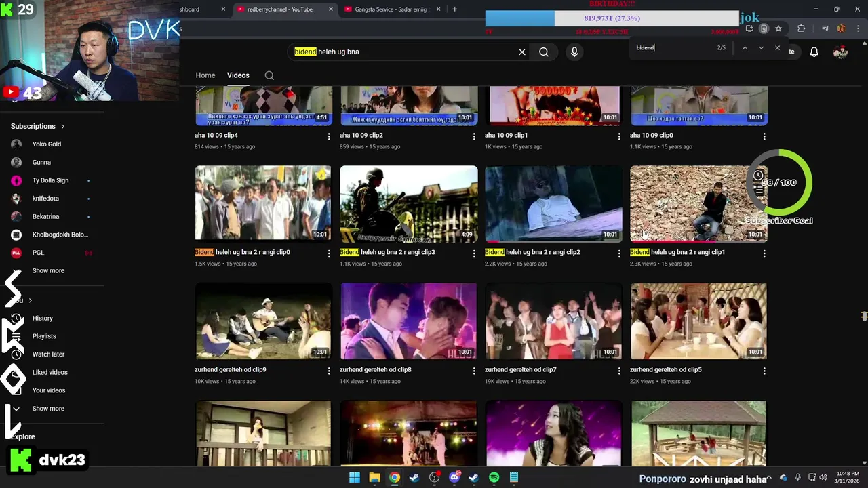The image size is (868, 488).
Task: Switch to the channel Home tab
Action: (x=205, y=75)
